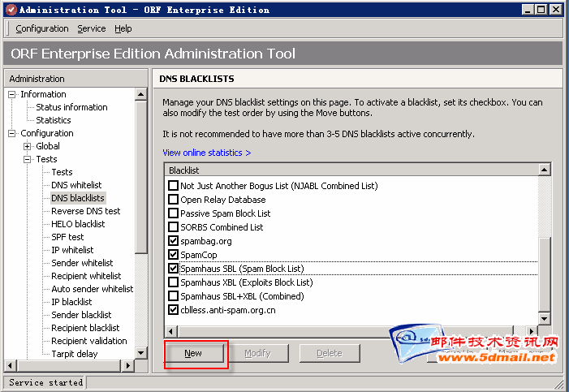Collapse the Information tree node
The width and height of the screenshot is (569, 392).
13,94
